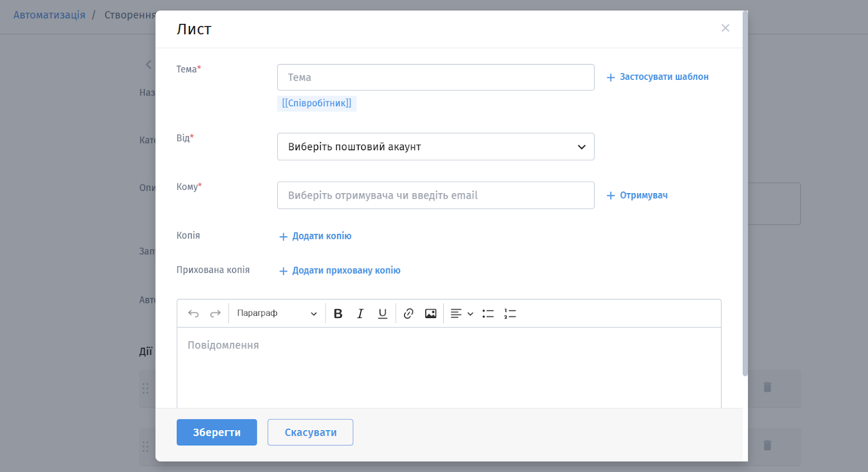The width and height of the screenshot is (868, 472).
Task: Click the Повідомлення message body area
Action: (x=449, y=368)
